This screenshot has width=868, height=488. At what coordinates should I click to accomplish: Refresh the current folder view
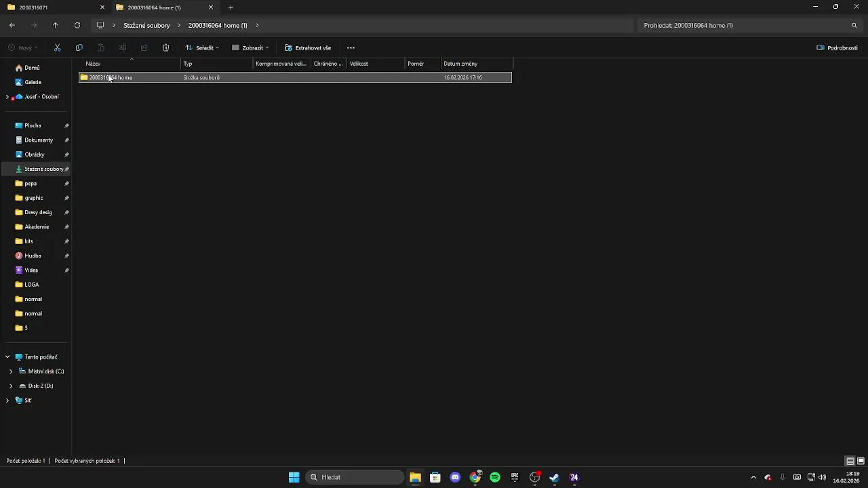coord(77,25)
